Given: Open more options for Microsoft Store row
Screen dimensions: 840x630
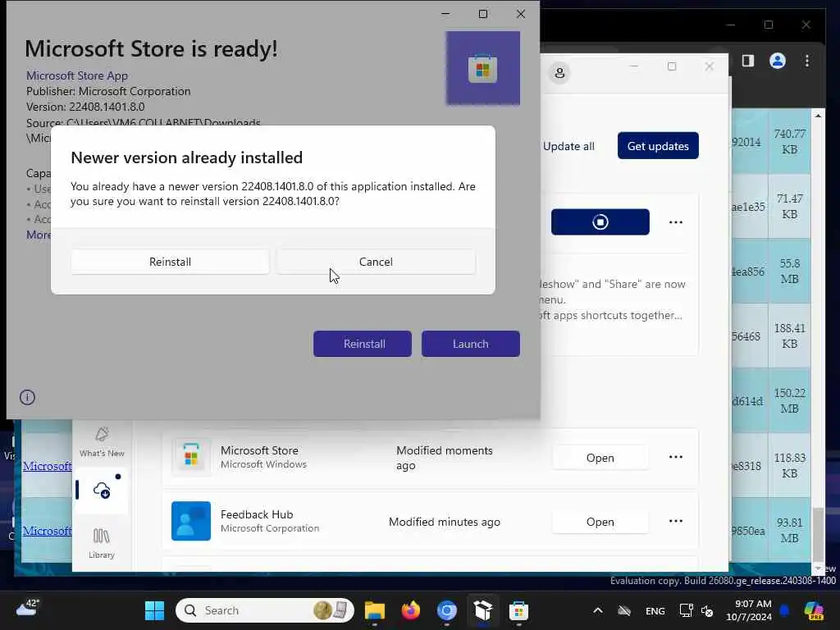Looking at the screenshot, I should (x=676, y=457).
